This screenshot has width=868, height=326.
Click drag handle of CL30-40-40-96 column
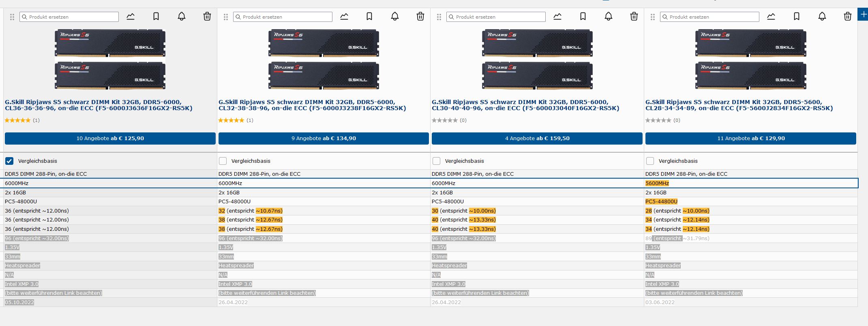pyautogui.click(x=439, y=17)
